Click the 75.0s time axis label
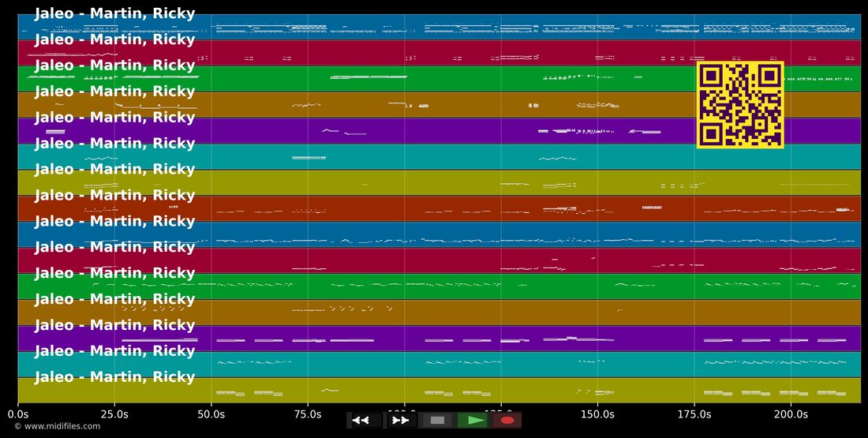Screen dimensions: 868x438 coord(308,414)
